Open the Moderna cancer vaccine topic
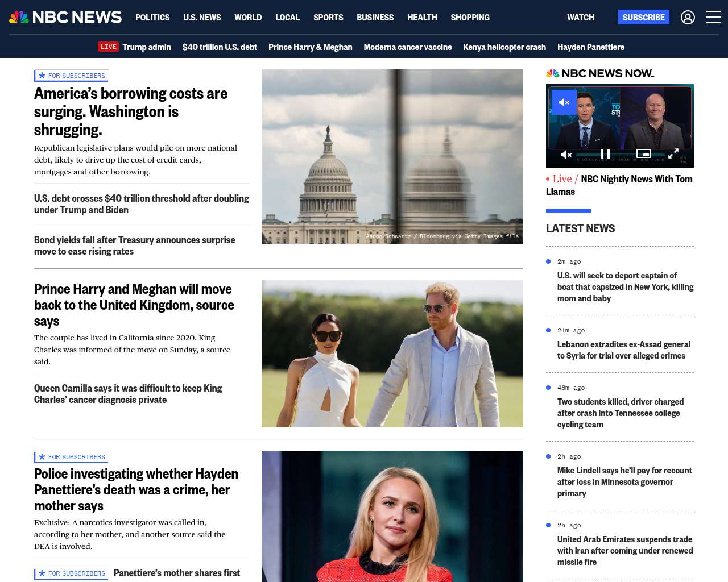The image size is (728, 582). click(408, 47)
